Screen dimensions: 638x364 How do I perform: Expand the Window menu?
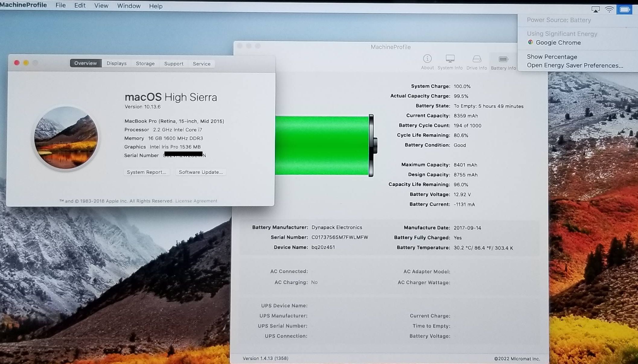(129, 6)
